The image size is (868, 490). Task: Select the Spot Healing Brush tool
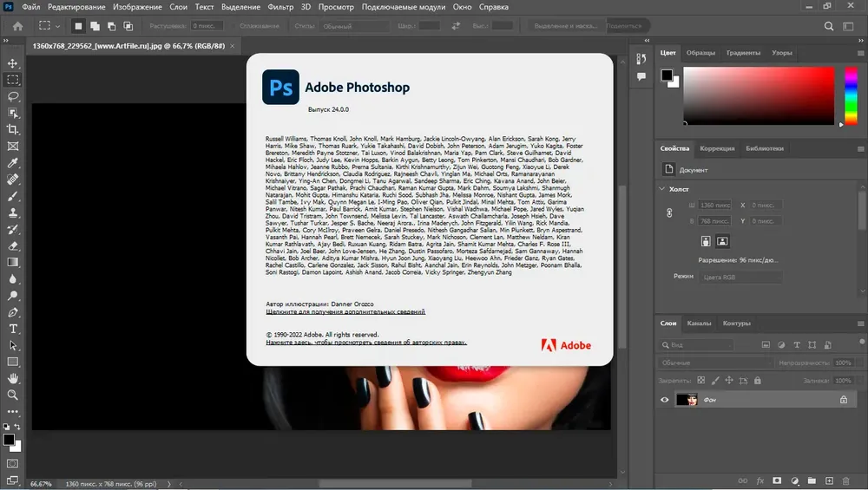(x=13, y=180)
